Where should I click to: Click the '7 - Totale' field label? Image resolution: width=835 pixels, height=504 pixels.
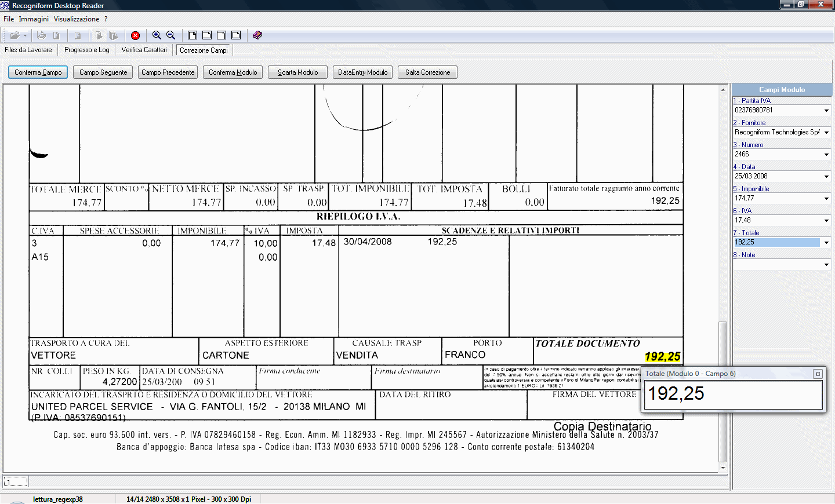[746, 233]
